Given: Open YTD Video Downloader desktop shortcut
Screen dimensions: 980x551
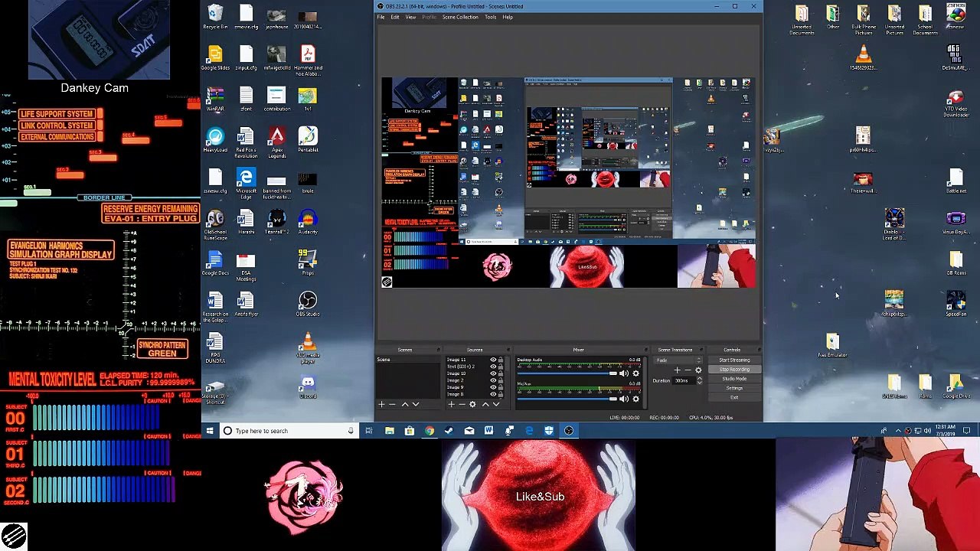Looking at the screenshot, I should (955, 104).
